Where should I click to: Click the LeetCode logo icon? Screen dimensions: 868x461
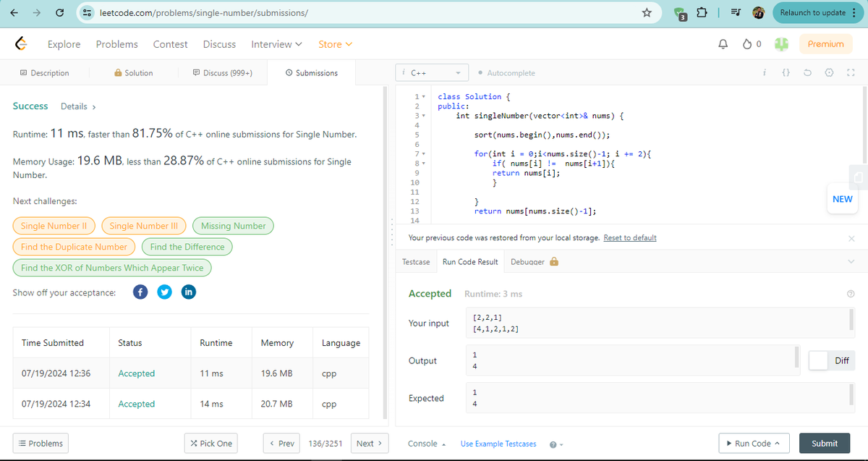pyautogui.click(x=22, y=44)
